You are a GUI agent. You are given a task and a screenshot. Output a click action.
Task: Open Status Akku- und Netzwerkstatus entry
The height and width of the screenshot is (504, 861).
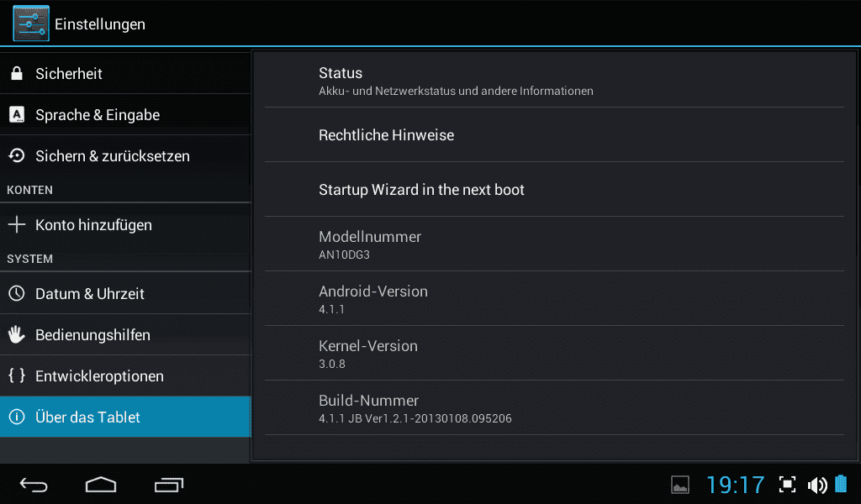tap(555, 81)
